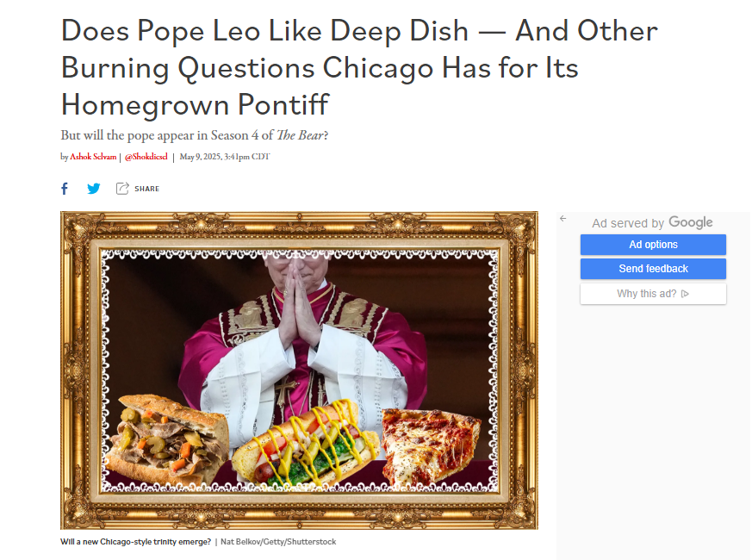Share the article on Facebook
Image resolution: width=752 pixels, height=560 pixels.
[x=65, y=189]
